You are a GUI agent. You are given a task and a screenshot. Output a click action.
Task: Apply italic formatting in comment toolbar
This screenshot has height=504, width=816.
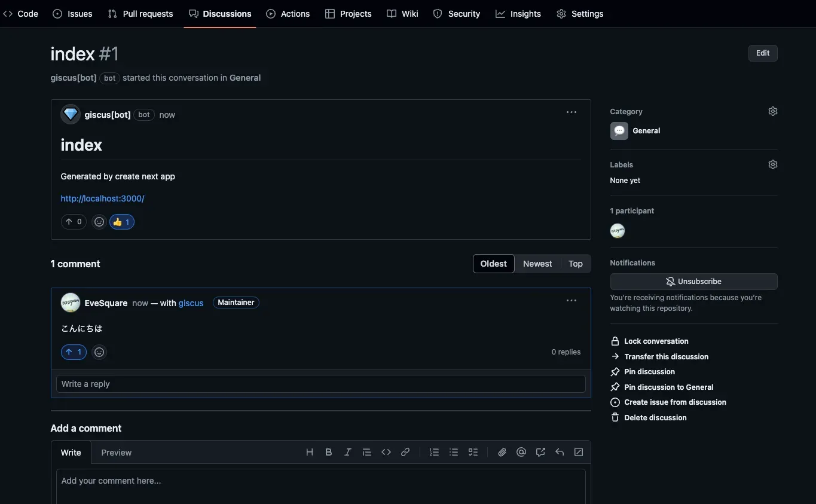click(x=348, y=453)
